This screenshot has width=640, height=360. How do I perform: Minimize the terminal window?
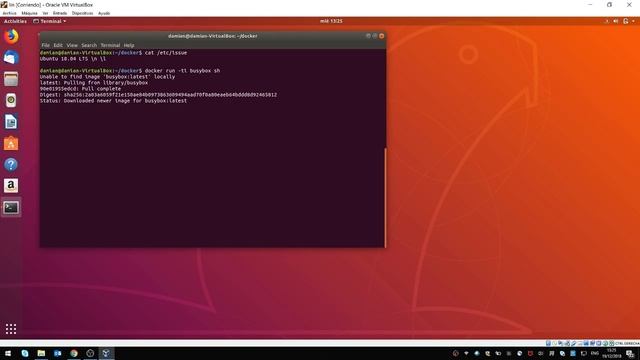click(x=368, y=36)
